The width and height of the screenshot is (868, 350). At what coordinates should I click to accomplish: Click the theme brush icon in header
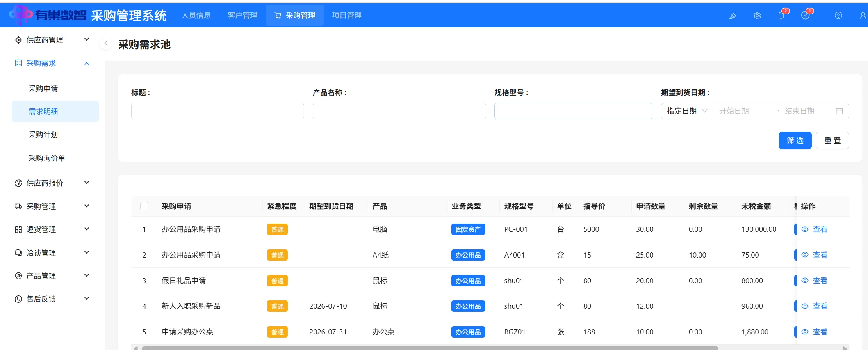click(733, 16)
